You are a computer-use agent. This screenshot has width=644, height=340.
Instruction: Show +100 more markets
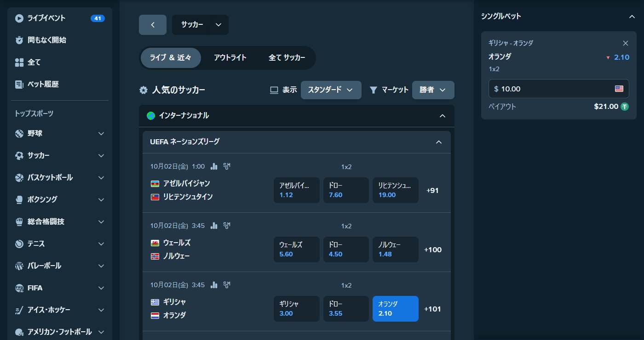pos(433,249)
